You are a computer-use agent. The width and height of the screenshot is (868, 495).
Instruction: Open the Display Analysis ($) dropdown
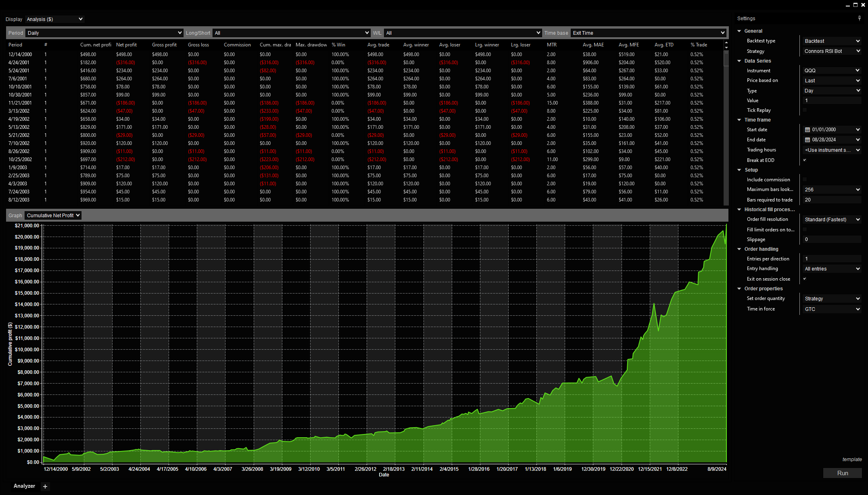click(x=55, y=19)
